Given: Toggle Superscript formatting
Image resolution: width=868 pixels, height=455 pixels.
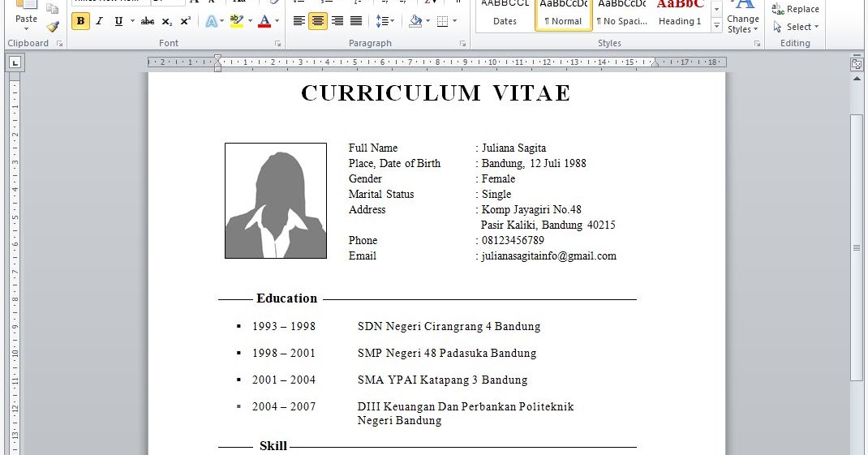Looking at the screenshot, I should tap(186, 21).
